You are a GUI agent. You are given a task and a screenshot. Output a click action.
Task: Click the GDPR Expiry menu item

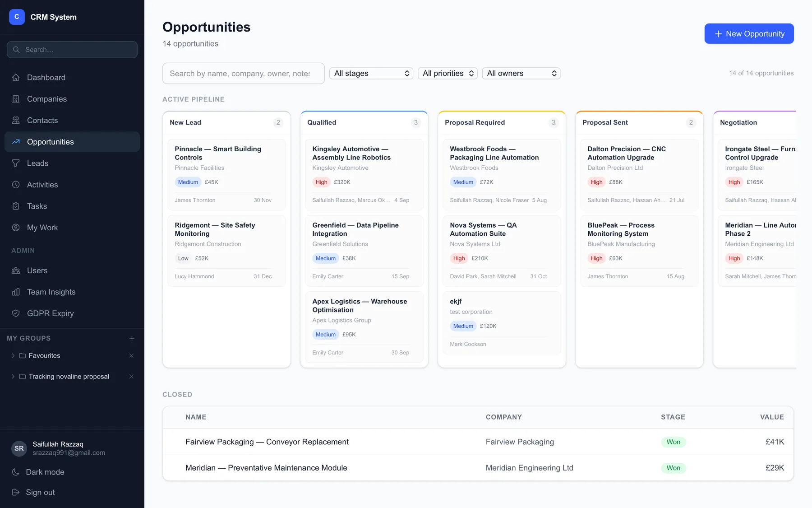[x=72, y=313]
